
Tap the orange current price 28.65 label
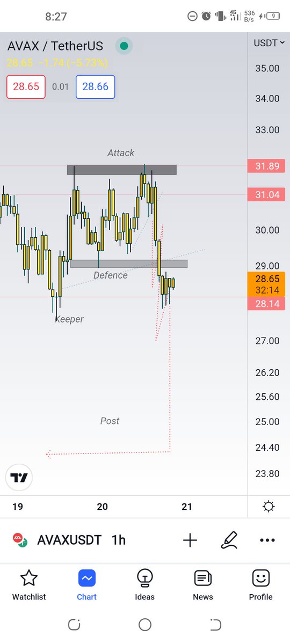coord(266,284)
